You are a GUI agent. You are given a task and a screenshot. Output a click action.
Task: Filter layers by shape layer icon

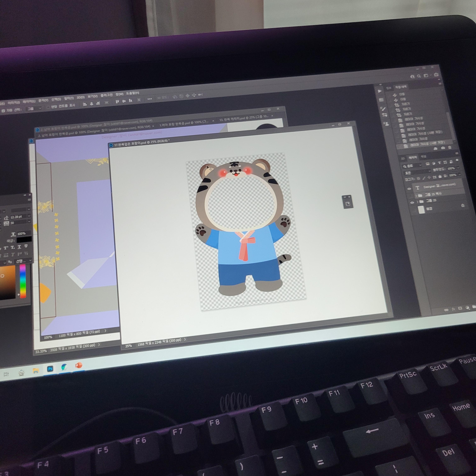coord(445,162)
